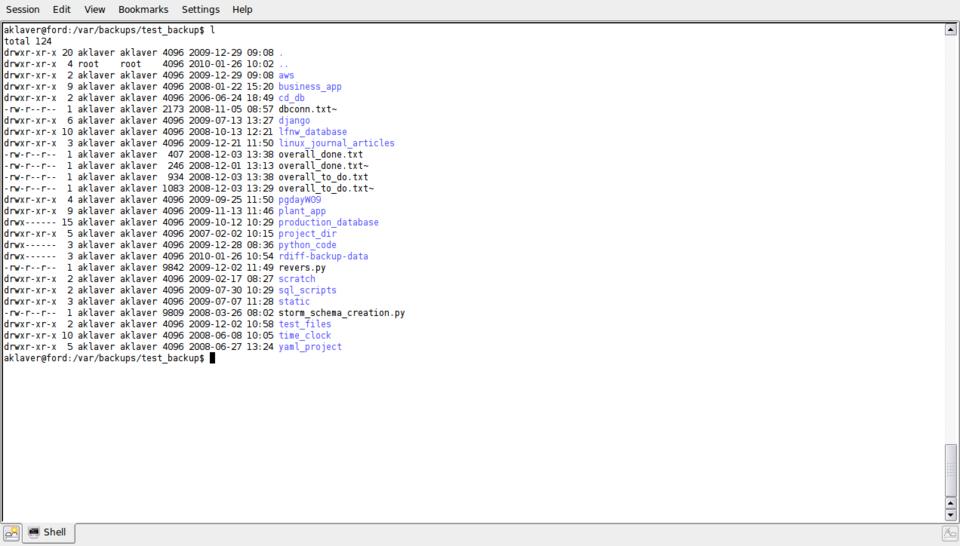Click the rdiff-backup-data directory name
This screenshot has width=960, height=546.
[323, 256]
